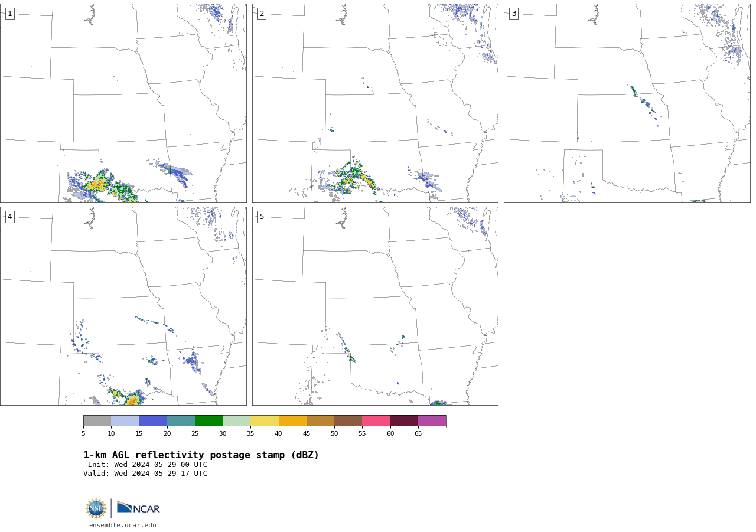Open ensemble member 4 reflectivity map
Viewport: 756px width, 532px height.
pos(123,306)
